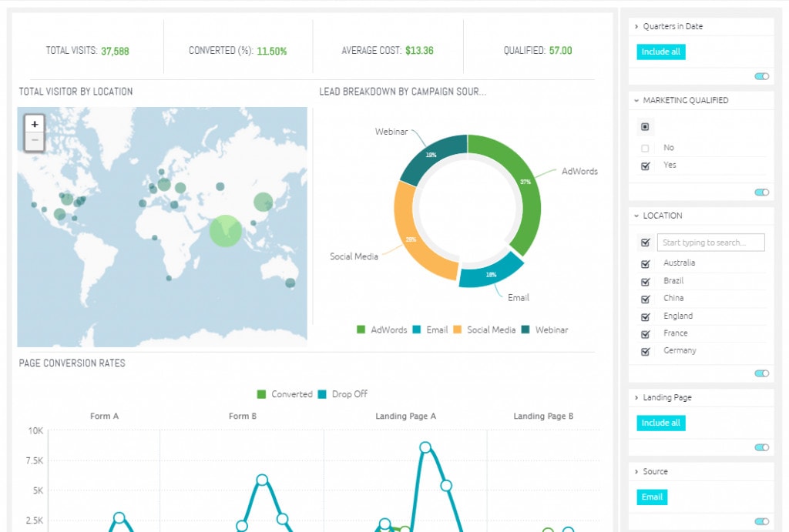
Task: Toggle the Quarters in Date filter switch
Action: [762, 76]
